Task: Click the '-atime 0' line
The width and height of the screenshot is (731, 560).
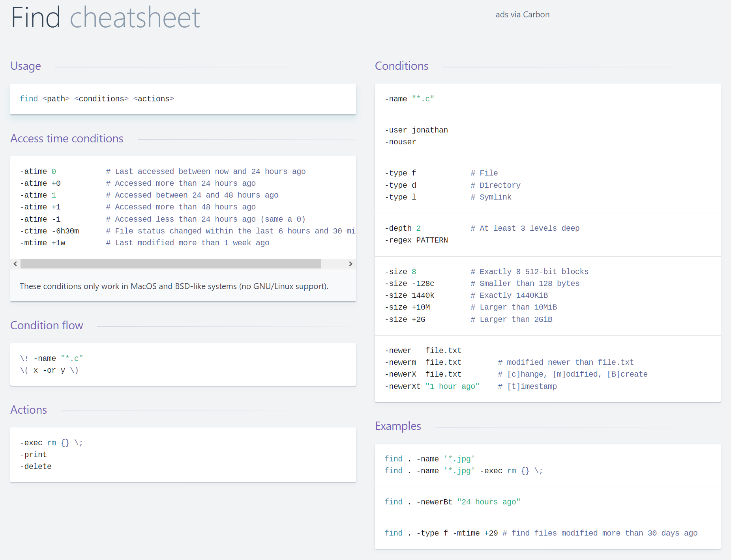Action: coord(163,172)
